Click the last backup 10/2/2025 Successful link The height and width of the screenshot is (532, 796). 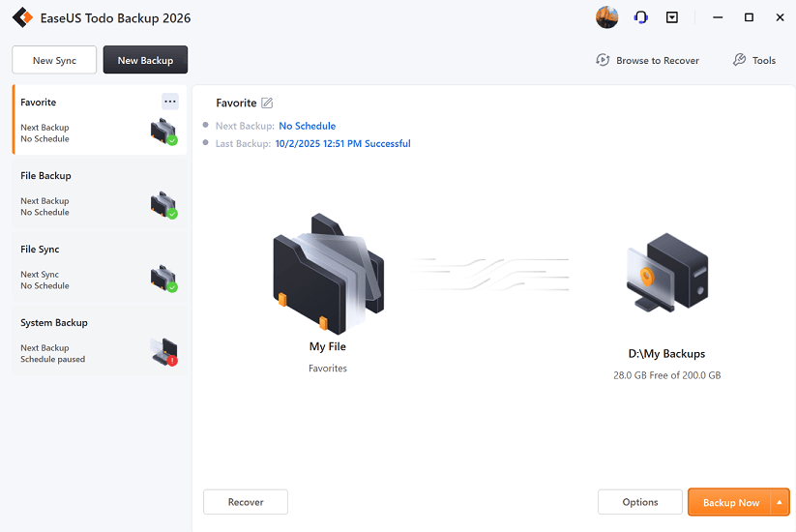click(x=342, y=144)
